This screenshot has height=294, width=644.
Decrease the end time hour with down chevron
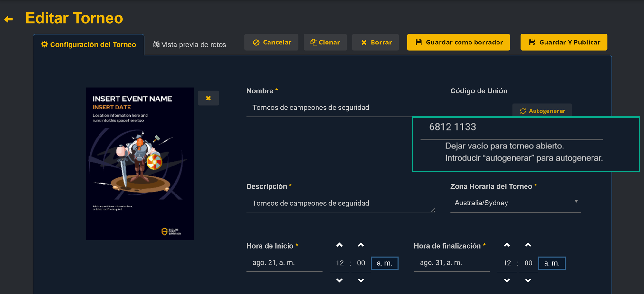tap(507, 280)
